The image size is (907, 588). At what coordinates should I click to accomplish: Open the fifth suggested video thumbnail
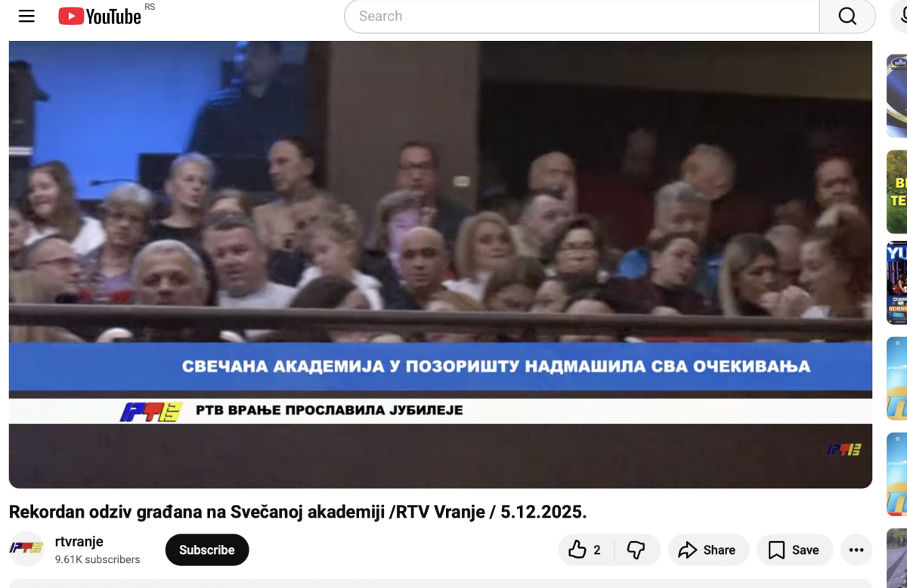coord(897,475)
